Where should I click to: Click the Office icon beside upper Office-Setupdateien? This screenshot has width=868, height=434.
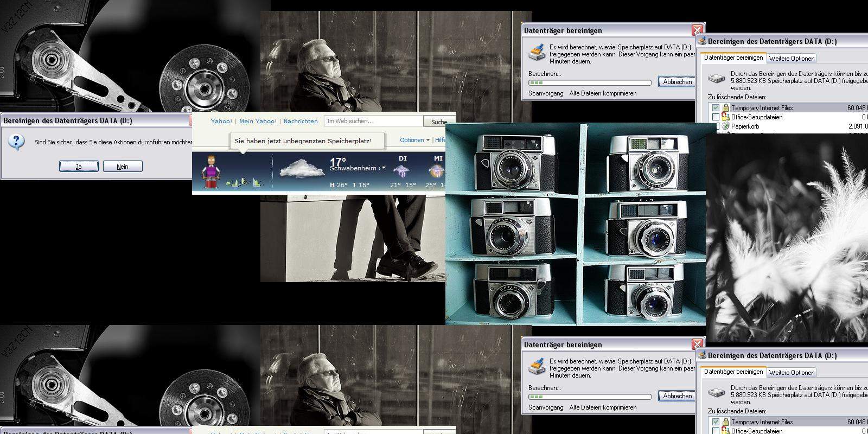[x=725, y=117]
